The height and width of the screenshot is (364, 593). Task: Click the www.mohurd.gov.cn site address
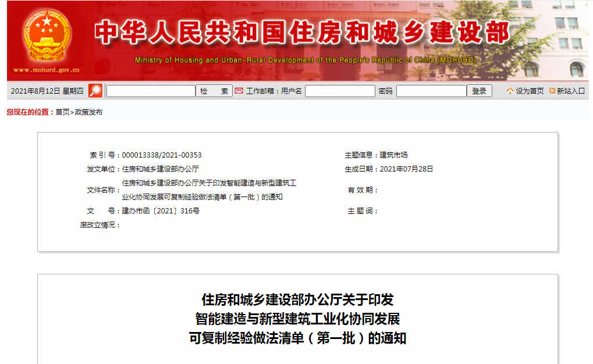click(47, 70)
